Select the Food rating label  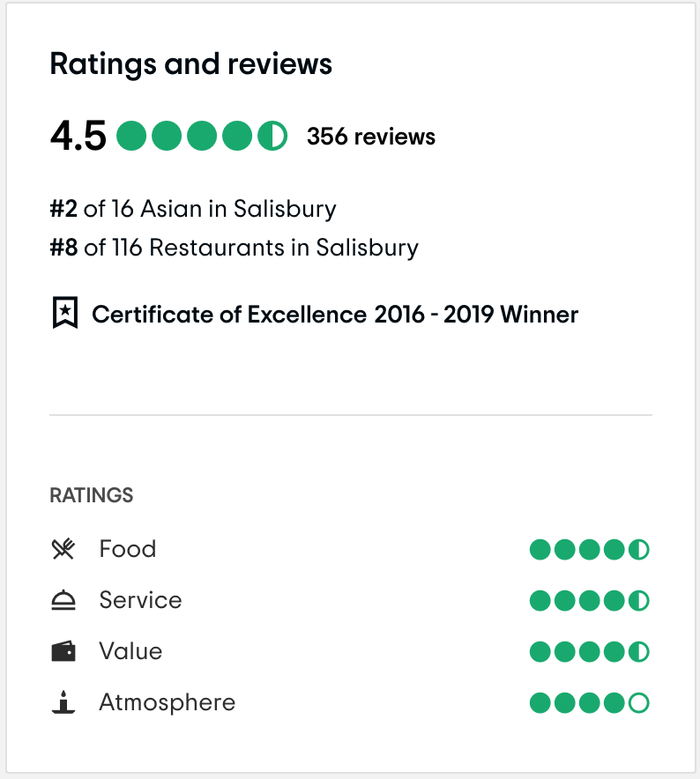click(128, 549)
